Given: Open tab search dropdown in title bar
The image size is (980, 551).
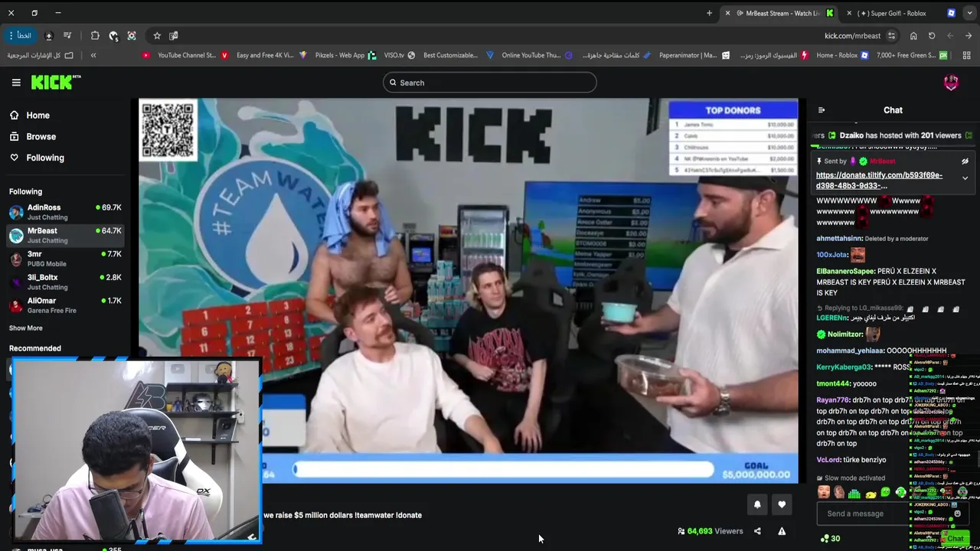Looking at the screenshot, I should [969, 13].
